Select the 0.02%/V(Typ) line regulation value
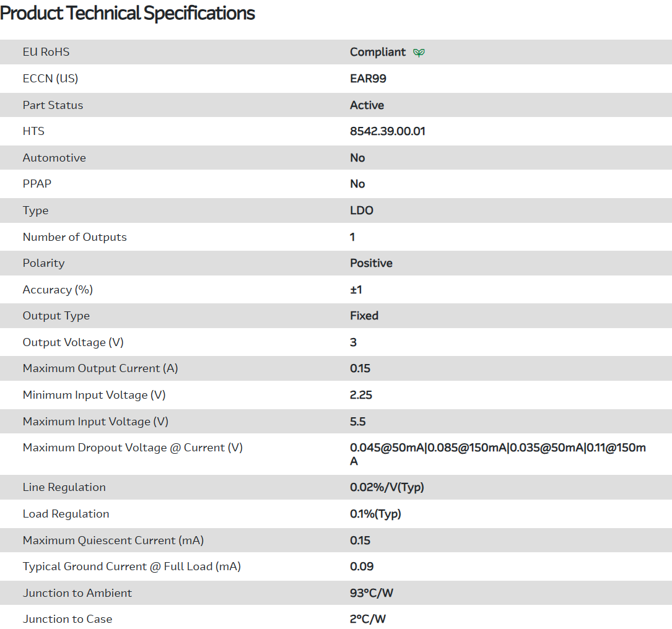The height and width of the screenshot is (629, 672). tap(386, 487)
